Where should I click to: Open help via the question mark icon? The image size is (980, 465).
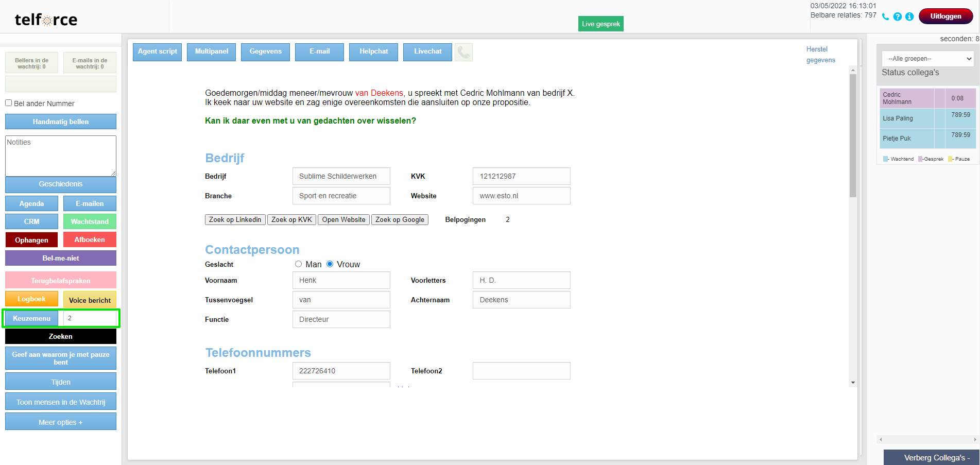click(x=898, y=16)
